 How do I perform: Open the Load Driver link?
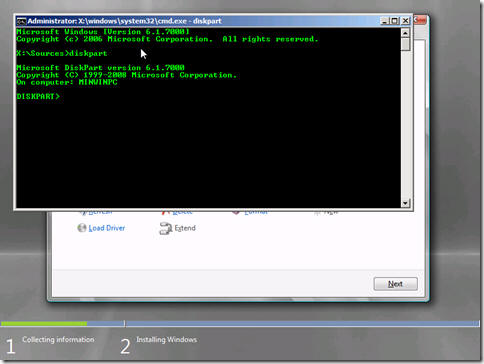[107, 228]
